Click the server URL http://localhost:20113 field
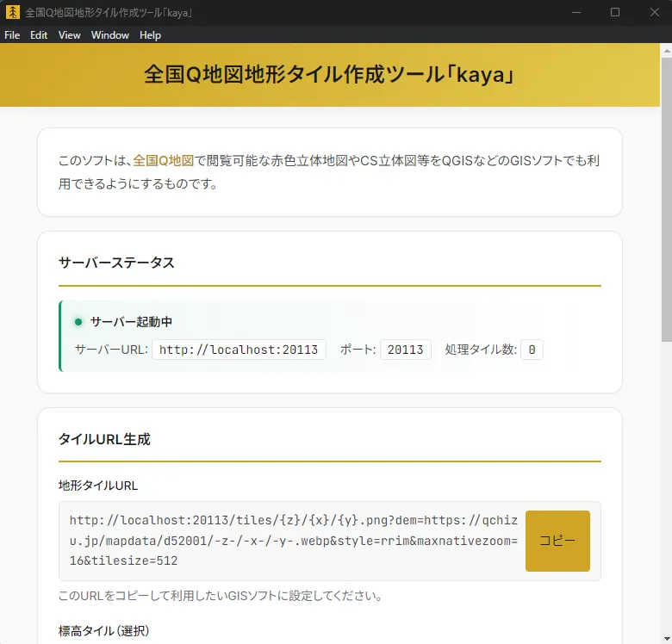Image resolution: width=672 pixels, height=644 pixels. point(239,350)
